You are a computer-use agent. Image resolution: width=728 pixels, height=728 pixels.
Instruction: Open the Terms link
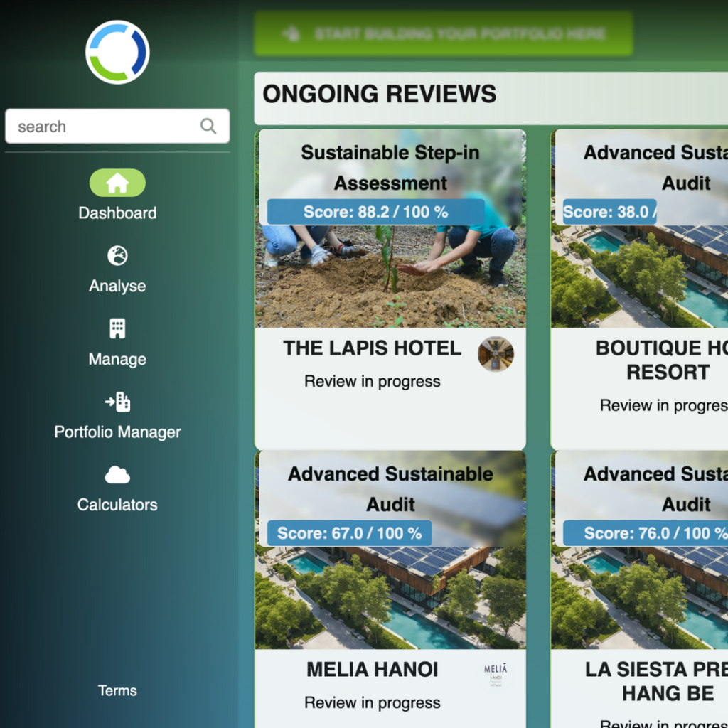(x=117, y=690)
